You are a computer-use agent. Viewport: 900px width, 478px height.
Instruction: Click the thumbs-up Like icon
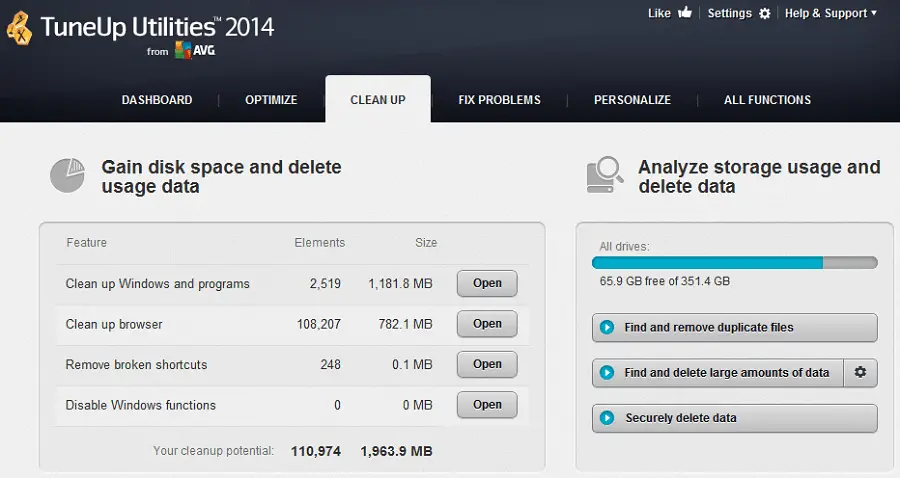(685, 13)
